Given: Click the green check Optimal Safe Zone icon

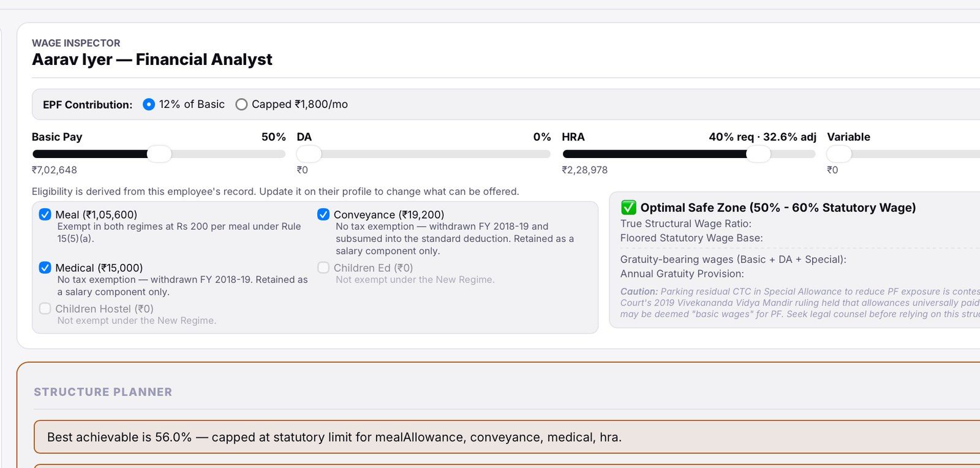Looking at the screenshot, I should click(x=628, y=208).
